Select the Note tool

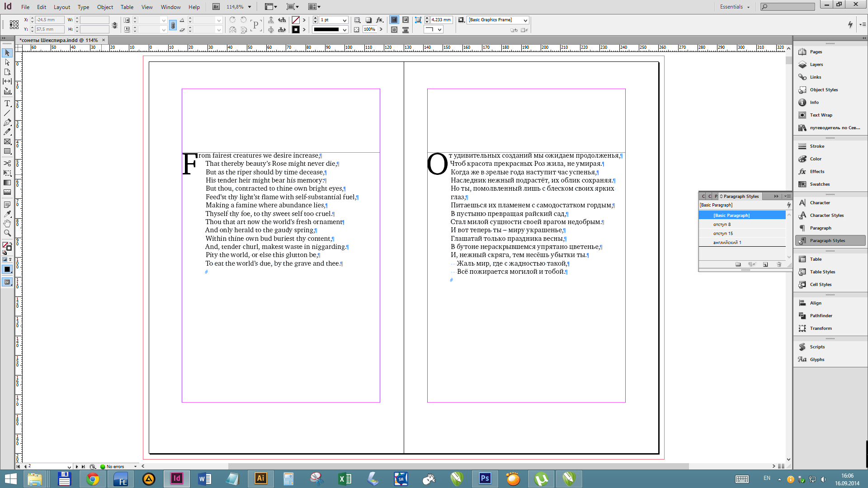click(7, 205)
